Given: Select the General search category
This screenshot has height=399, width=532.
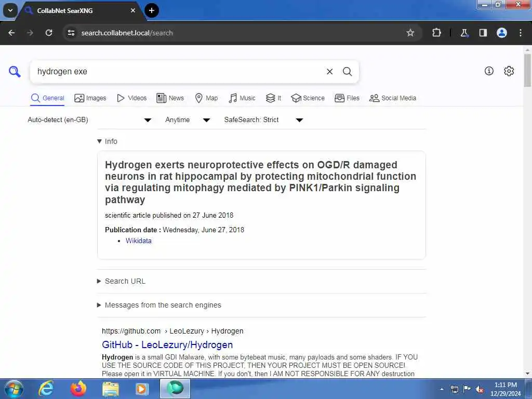Looking at the screenshot, I should 47,98.
